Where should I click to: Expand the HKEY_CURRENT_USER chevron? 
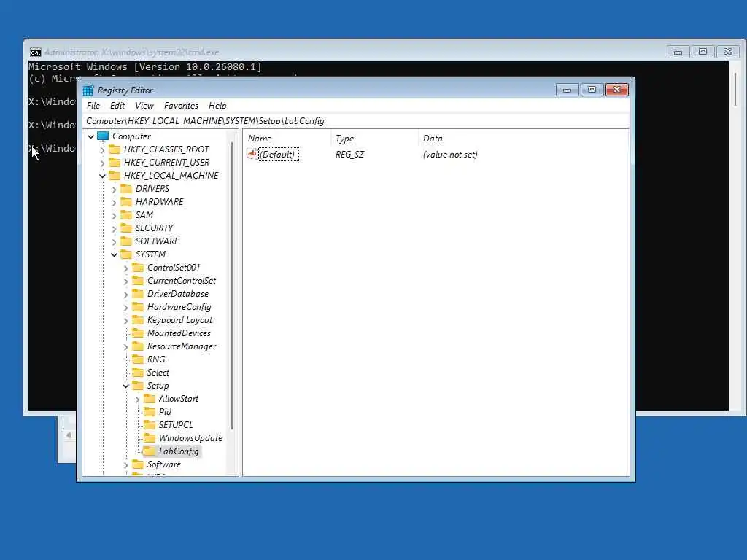[x=102, y=163]
